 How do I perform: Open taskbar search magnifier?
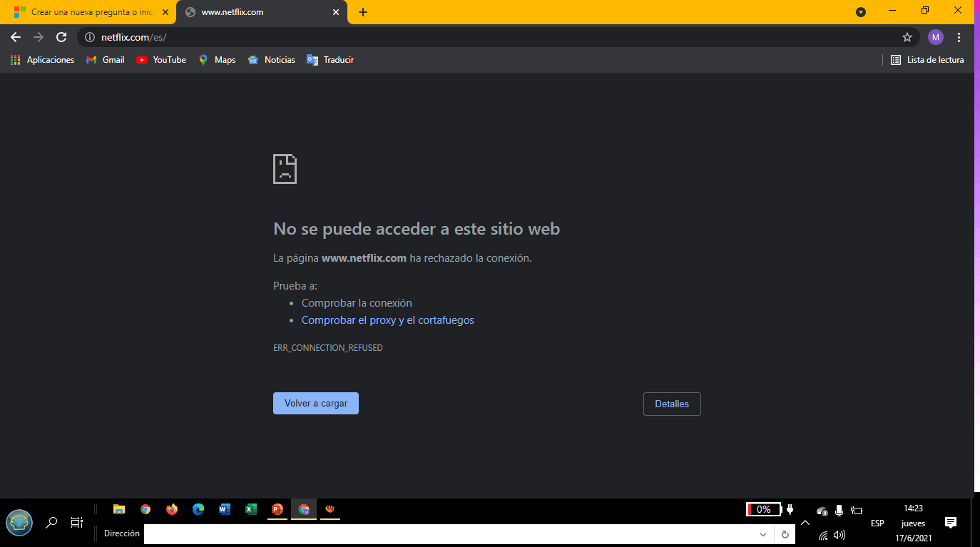[51, 523]
